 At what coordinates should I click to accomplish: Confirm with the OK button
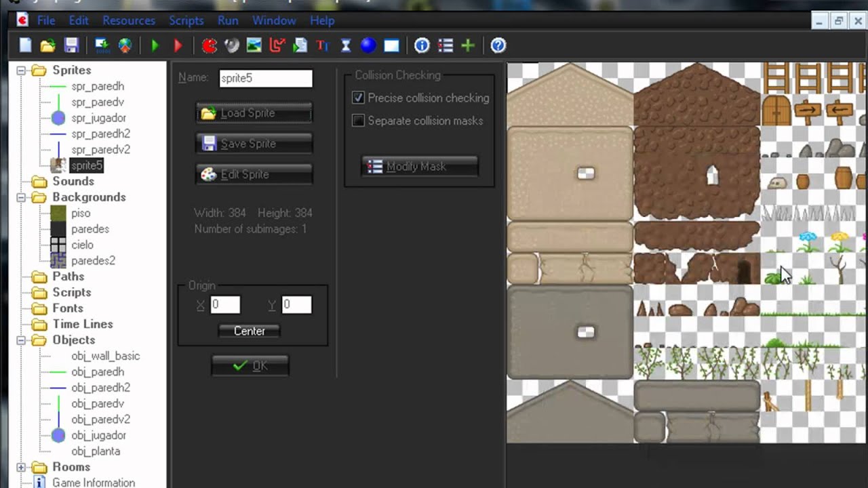pos(250,366)
